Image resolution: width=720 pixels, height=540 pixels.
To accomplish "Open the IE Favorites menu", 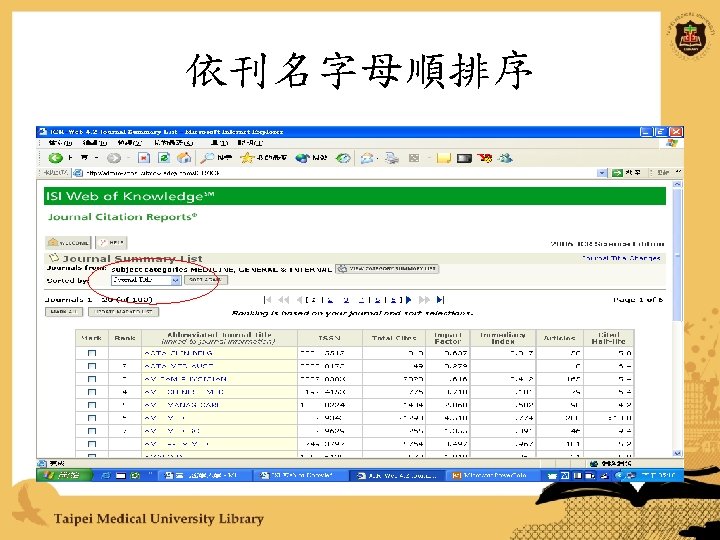I will 174,143.
